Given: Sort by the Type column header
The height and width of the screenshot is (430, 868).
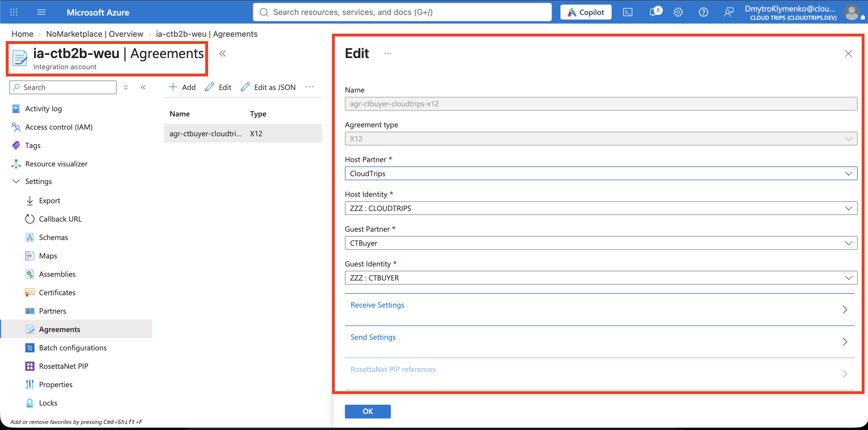Looking at the screenshot, I should click(x=258, y=114).
